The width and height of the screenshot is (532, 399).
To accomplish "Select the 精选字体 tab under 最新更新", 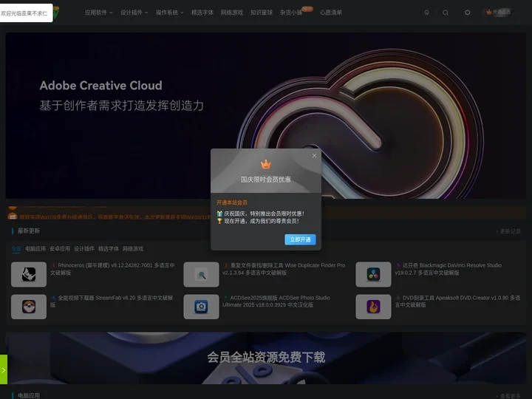I will click(x=109, y=249).
